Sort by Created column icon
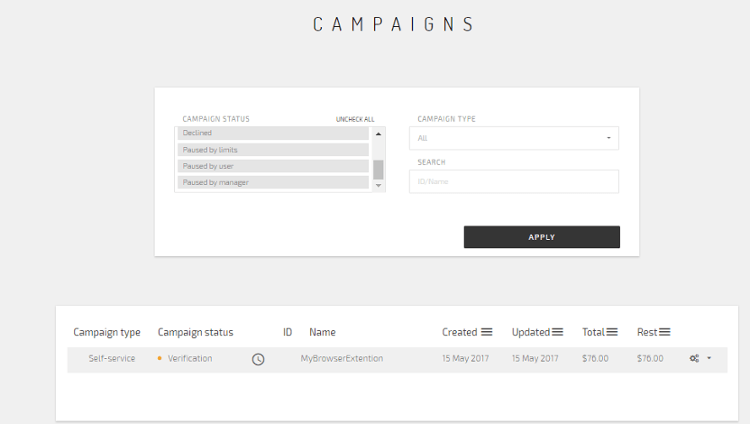The height and width of the screenshot is (424, 750). pyautogui.click(x=486, y=332)
